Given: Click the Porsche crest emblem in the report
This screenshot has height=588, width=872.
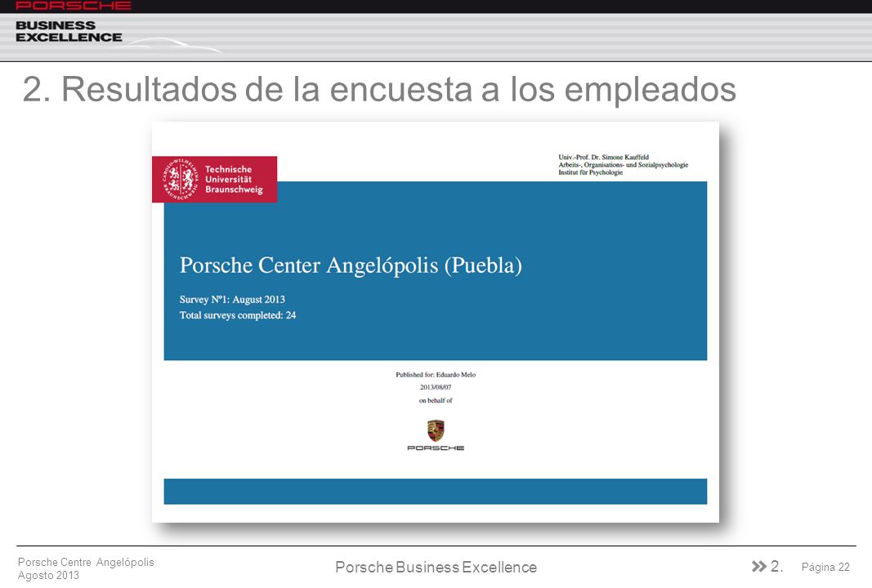Looking at the screenshot, I should (x=436, y=430).
